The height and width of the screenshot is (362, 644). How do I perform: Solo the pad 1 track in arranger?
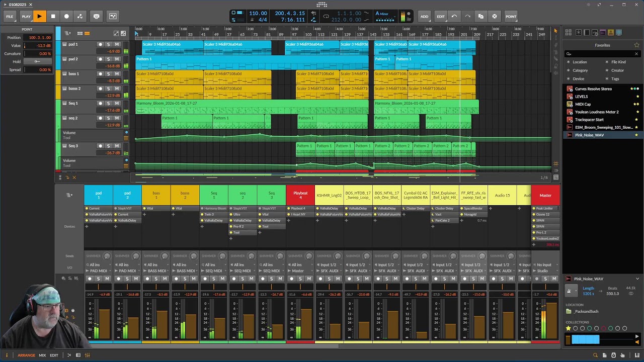click(x=108, y=44)
